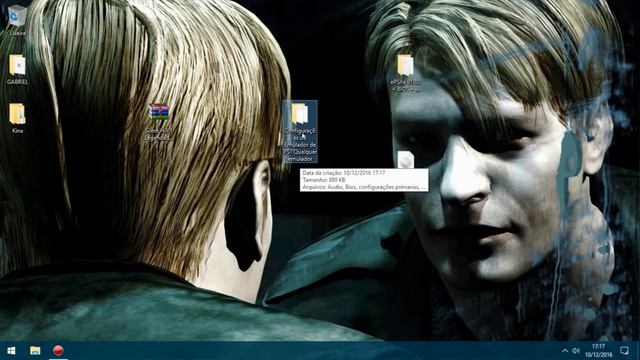640x360 pixels.
Task: Select the ePSXe + BIOS folder
Action: [406, 73]
